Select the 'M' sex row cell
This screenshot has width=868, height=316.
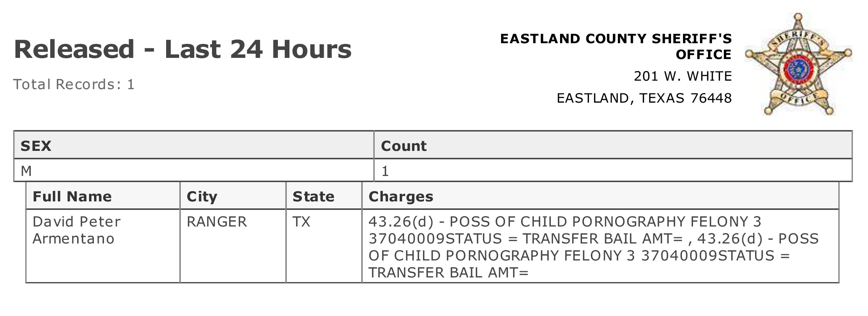194,171
